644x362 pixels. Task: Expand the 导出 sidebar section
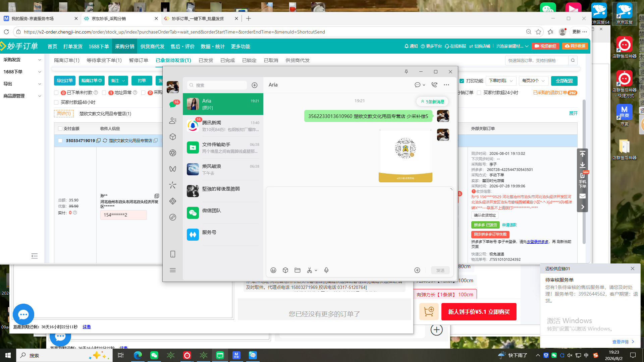coord(22,84)
